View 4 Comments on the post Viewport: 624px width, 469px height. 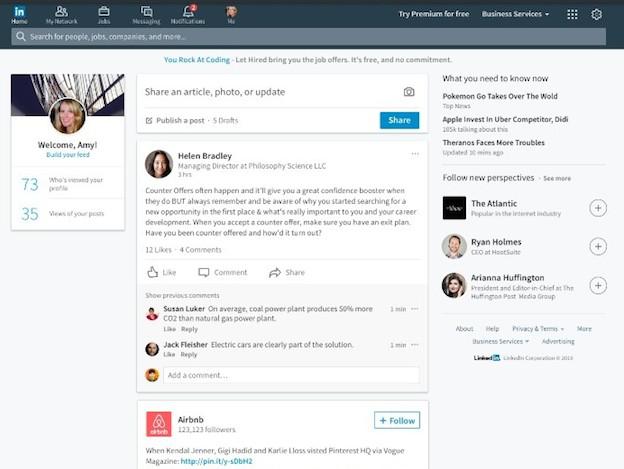(201, 250)
